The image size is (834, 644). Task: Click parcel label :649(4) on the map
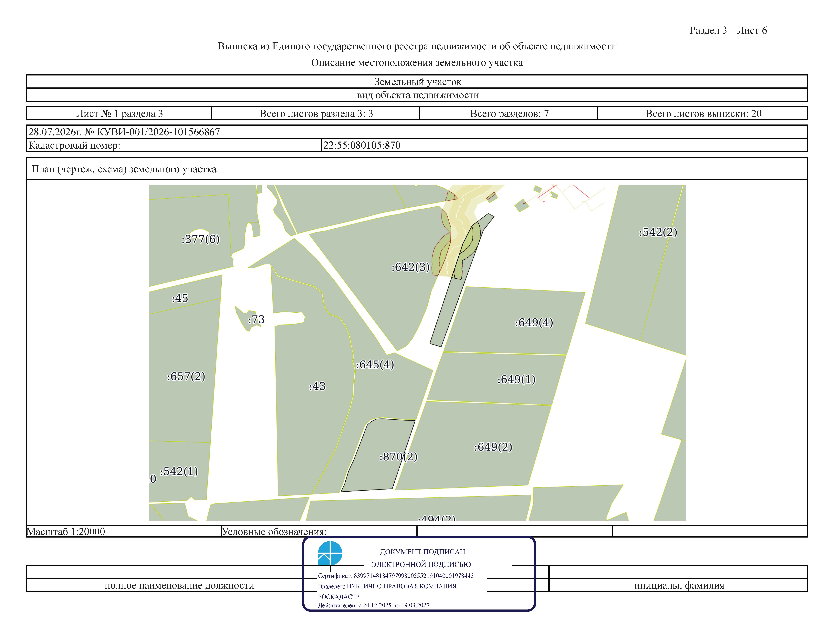point(534,323)
